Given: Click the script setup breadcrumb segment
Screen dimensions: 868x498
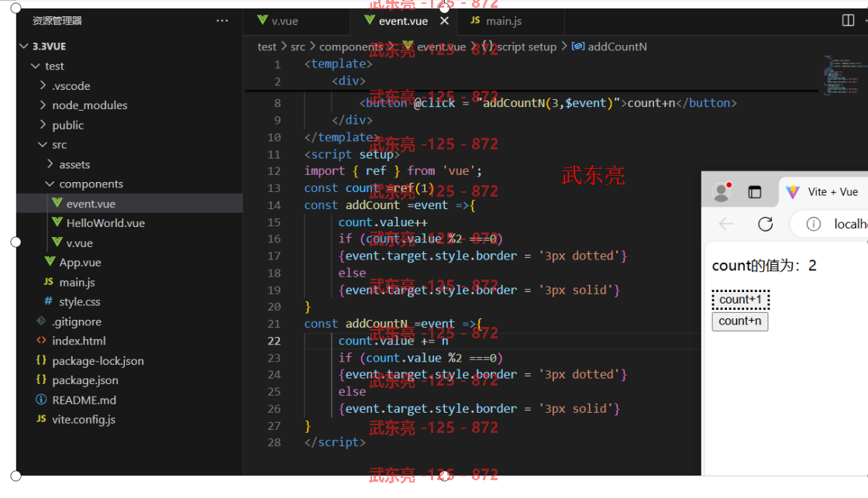Looking at the screenshot, I should 526,47.
